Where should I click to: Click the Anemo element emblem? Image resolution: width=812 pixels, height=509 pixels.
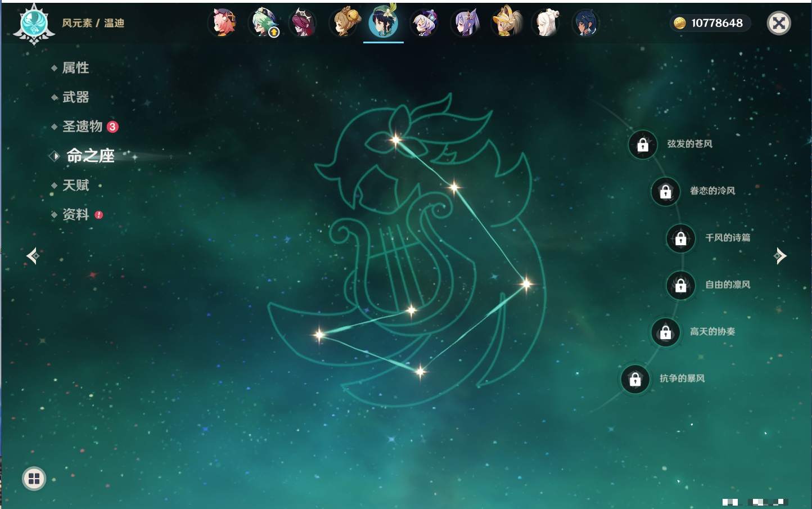(34, 24)
